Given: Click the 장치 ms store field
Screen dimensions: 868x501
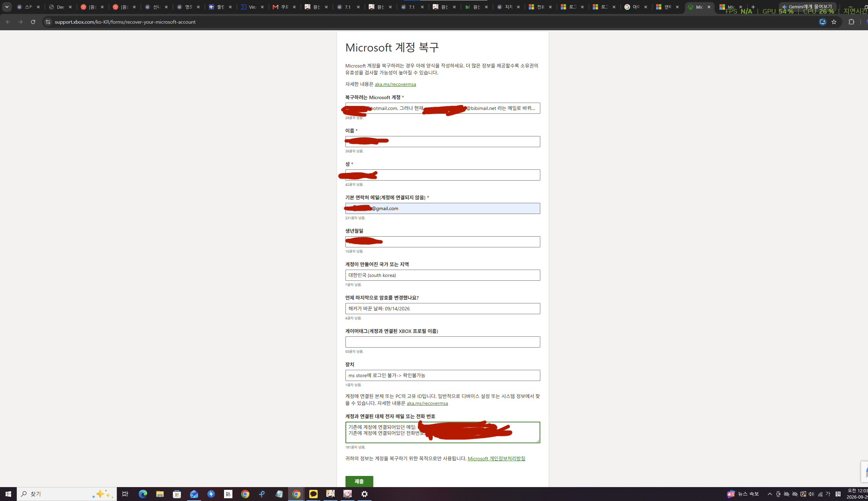Looking at the screenshot, I should [x=443, y=375].
